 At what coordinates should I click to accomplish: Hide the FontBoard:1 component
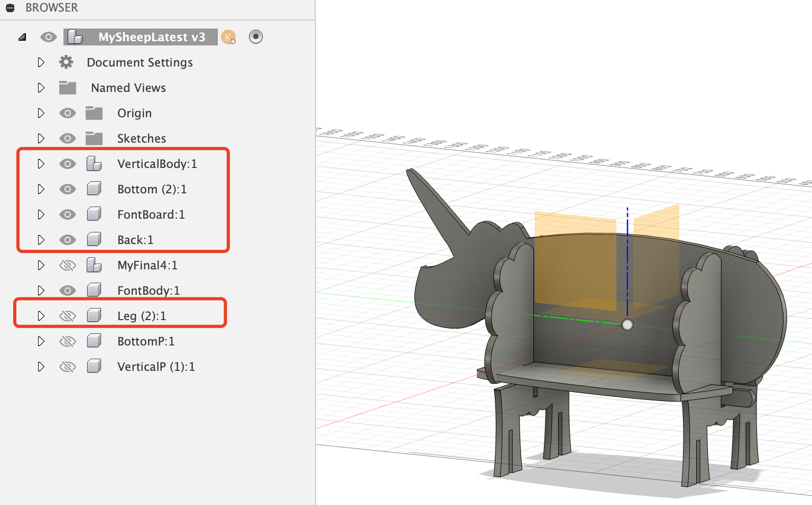click(x=68, y=214)
